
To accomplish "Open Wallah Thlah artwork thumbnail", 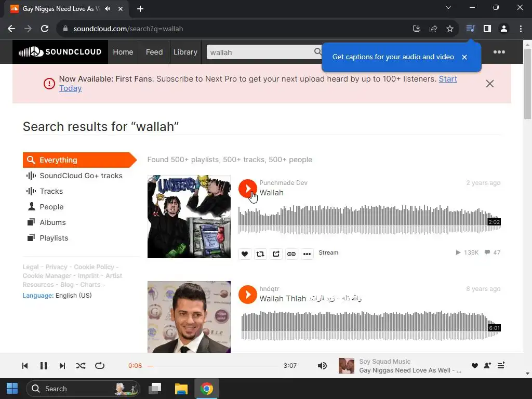I will click(189, 317).
